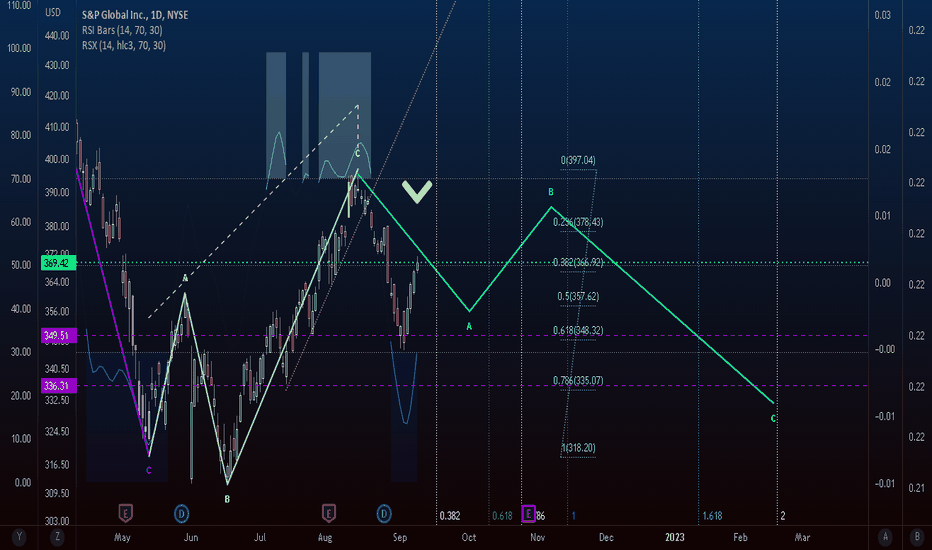Click the 303.00 price axis value
Screen dimensions: 932x550
point(57,521)
